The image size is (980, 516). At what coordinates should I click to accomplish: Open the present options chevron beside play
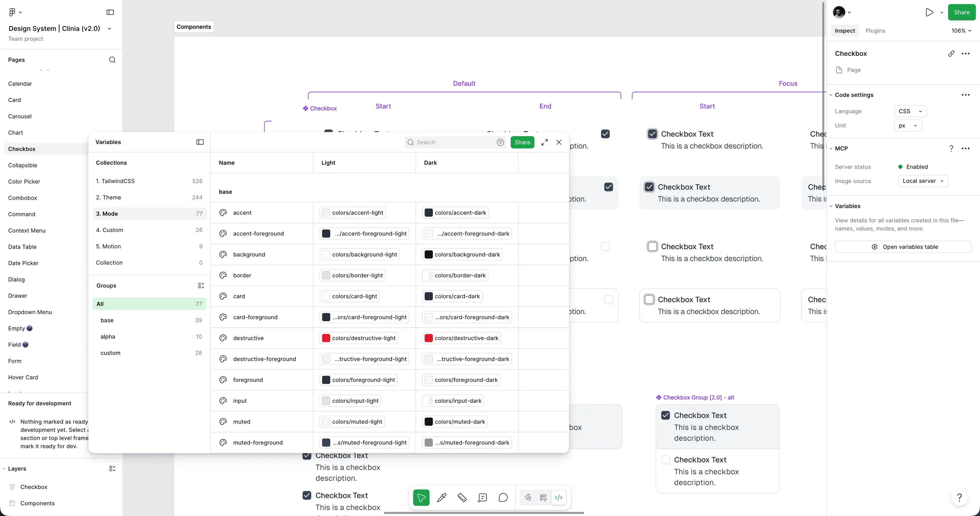[942, 12]
